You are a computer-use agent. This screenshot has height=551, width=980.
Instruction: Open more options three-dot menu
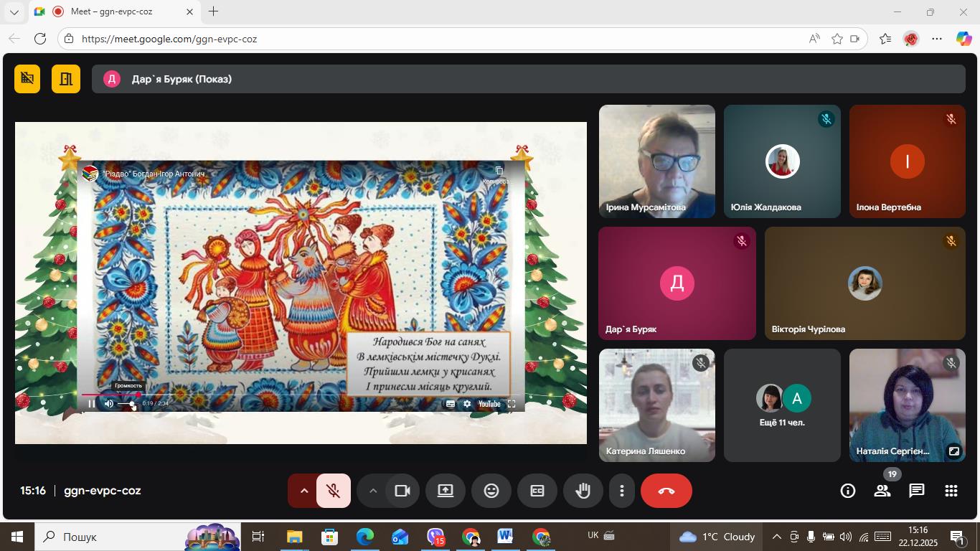pos(621,491)
